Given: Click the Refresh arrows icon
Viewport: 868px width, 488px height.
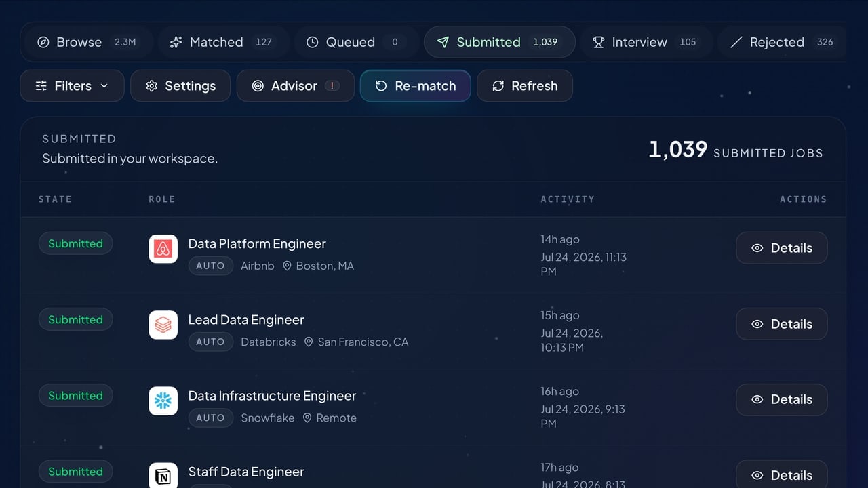Looking at the screenshot, I should (x=498, y=86).
